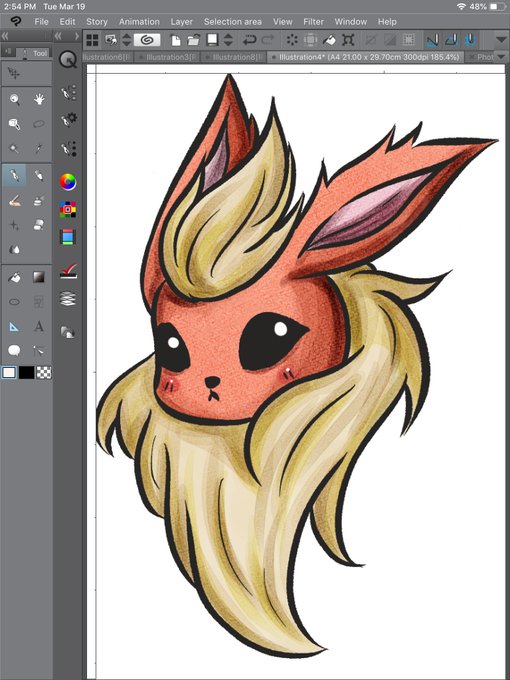The width and height of the screenshot is (510, 680).
Task: Open the Tool Property palette
Action: click(69, 119)
